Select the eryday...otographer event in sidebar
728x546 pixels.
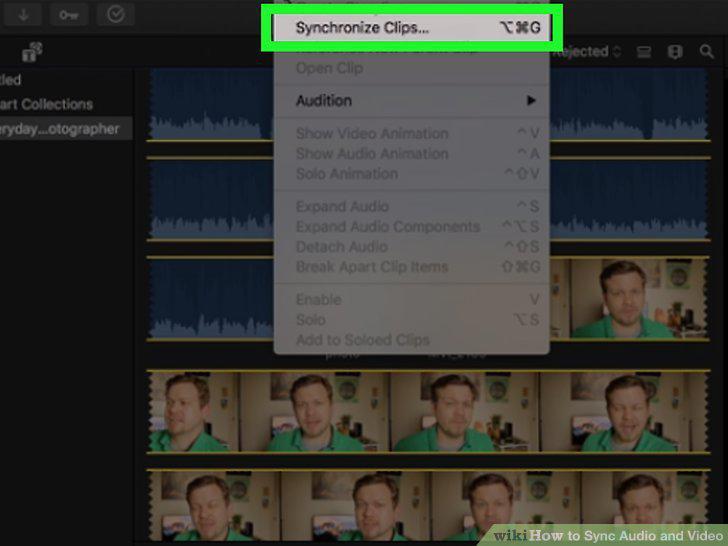66,129
